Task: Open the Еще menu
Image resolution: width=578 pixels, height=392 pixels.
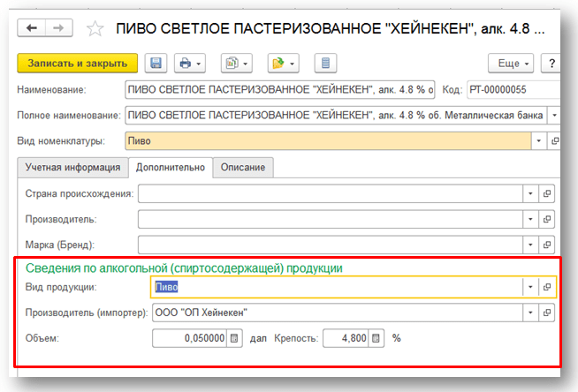Action: point(511,64)
